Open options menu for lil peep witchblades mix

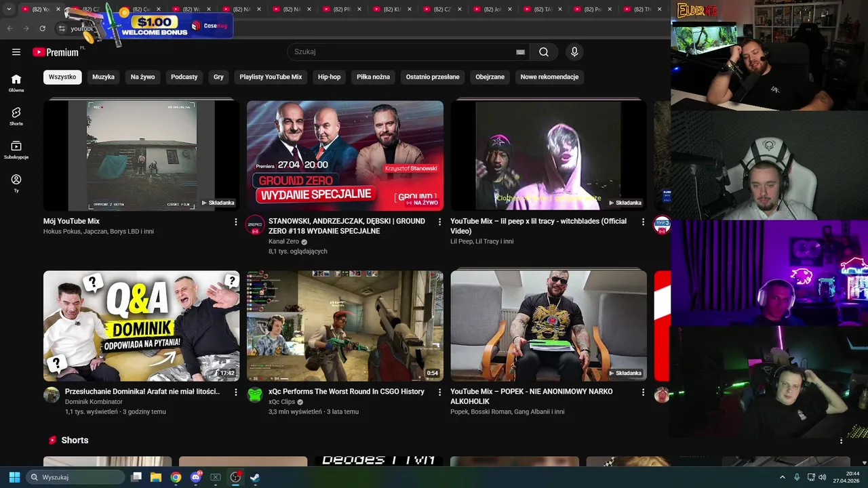tap(643, 222)
